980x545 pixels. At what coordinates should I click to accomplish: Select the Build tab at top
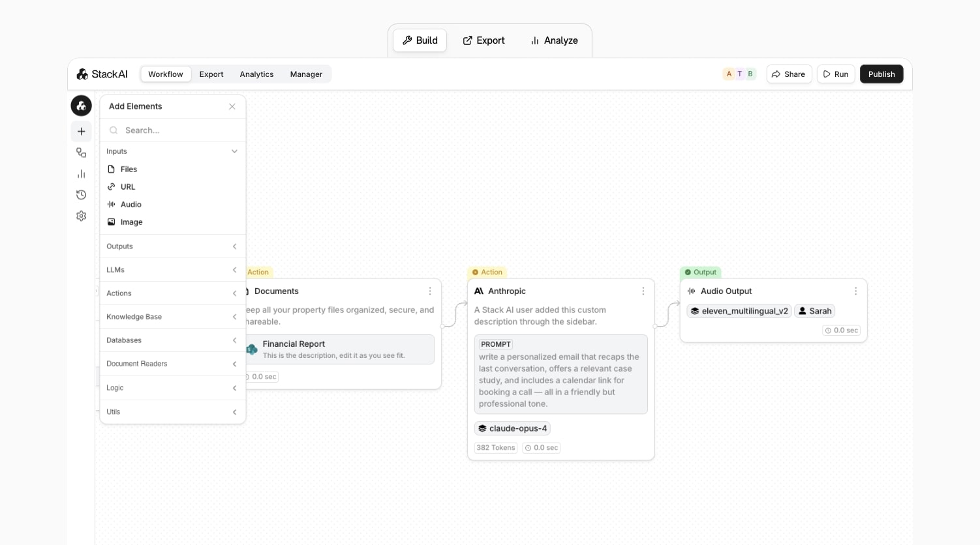click(420, 40)
